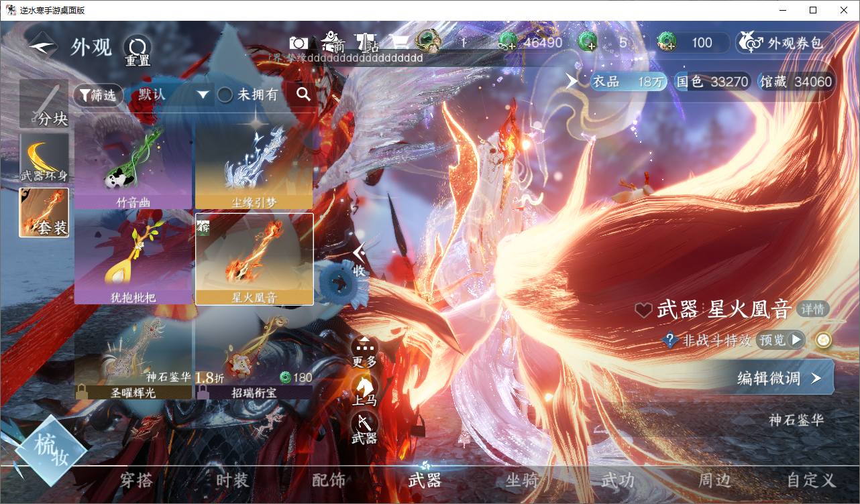Toggle the gold effect switch beside 预览
860x504 pixels.
[x=823, y=340]
